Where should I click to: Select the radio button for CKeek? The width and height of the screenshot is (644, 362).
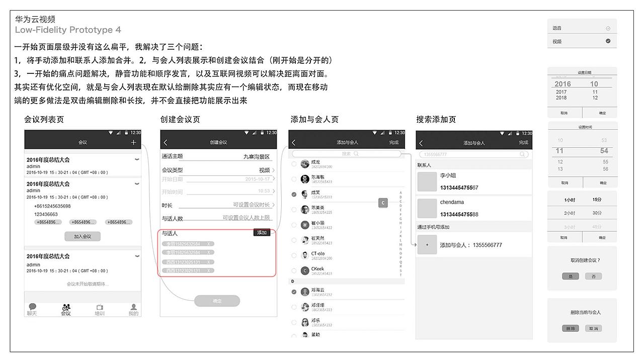[294, 270]
